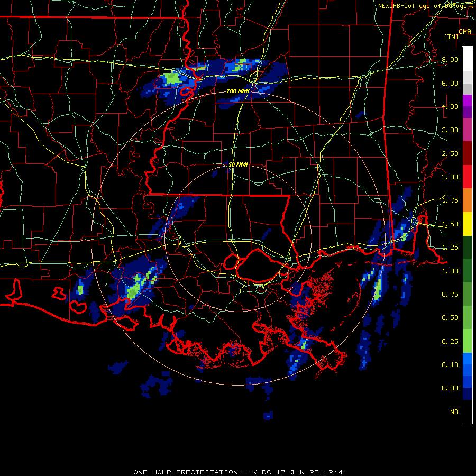Viewport: 476px width, 476px height.
Task: Click the 1.25 legend value
Action: pyautogui.click(x=450, y=248)
